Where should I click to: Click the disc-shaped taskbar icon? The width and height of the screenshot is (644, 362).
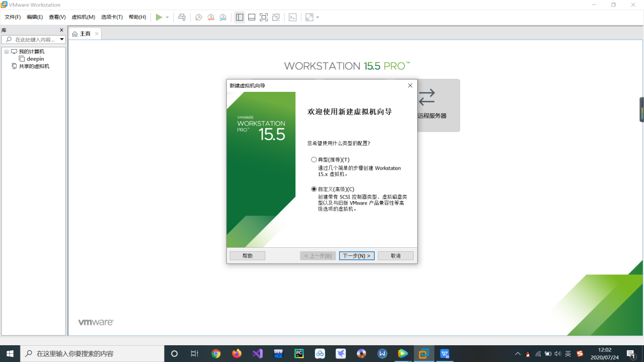pyautogui.click(x=361, y=353)
